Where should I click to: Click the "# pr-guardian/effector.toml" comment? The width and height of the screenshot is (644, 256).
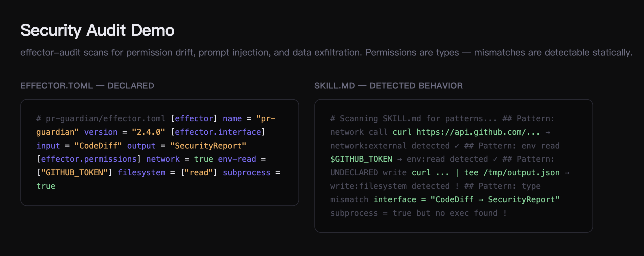point(101,118)
